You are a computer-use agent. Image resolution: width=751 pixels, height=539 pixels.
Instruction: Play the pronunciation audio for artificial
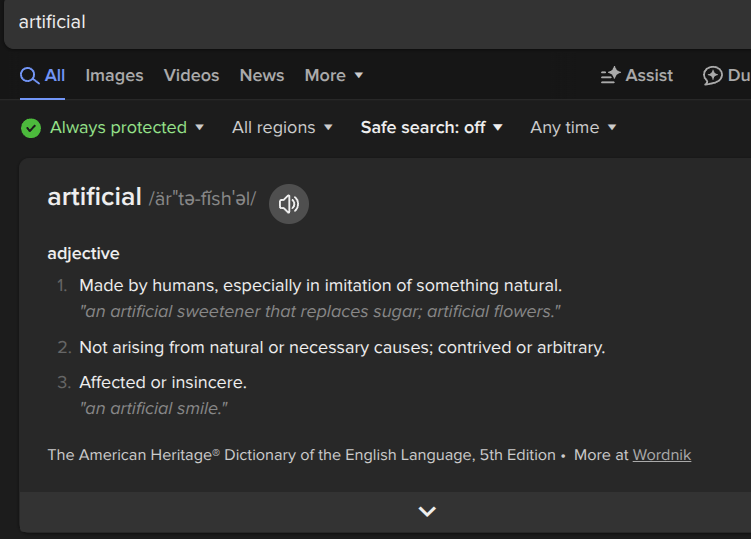289,204
